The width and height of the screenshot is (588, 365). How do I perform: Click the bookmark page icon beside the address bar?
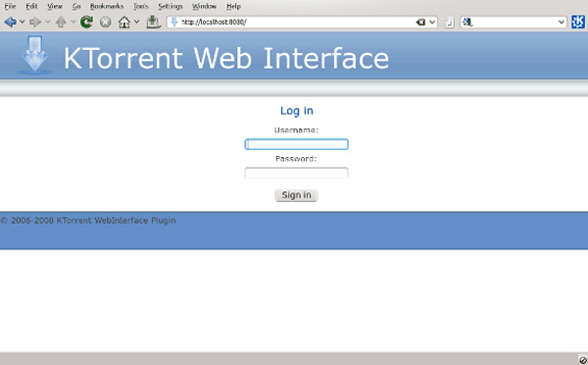coord(449,23)
